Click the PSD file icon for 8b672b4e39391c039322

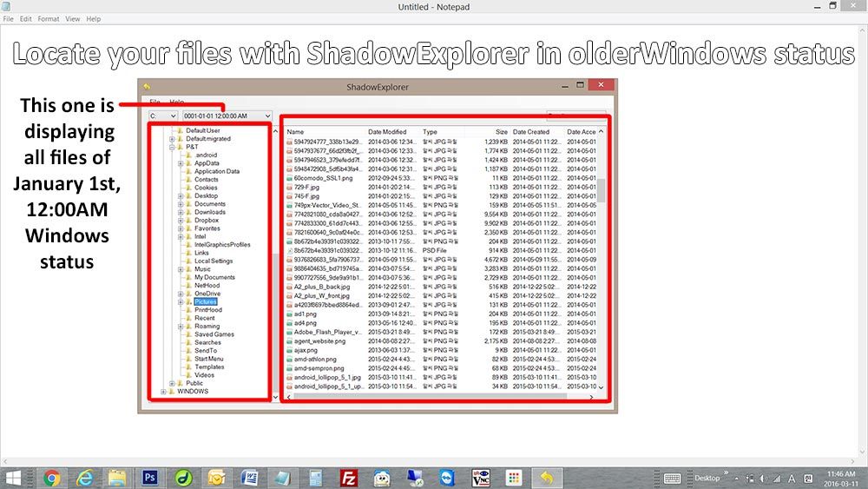pos(289,251)
